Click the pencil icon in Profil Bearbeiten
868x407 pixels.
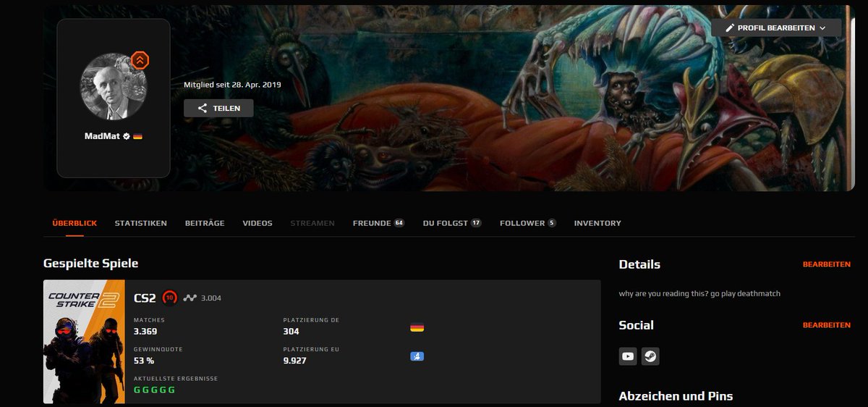coord(730,28)
